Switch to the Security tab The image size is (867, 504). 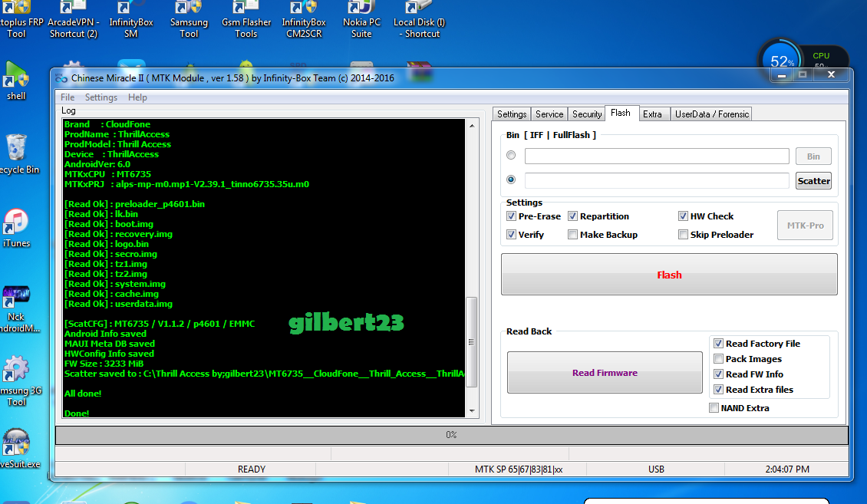(587, 114)
